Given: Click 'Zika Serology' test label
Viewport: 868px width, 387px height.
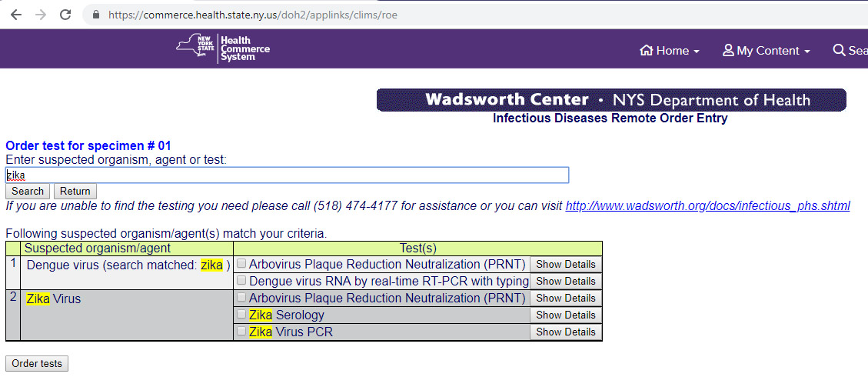Looking at the screenshot, I should (286, 315).
